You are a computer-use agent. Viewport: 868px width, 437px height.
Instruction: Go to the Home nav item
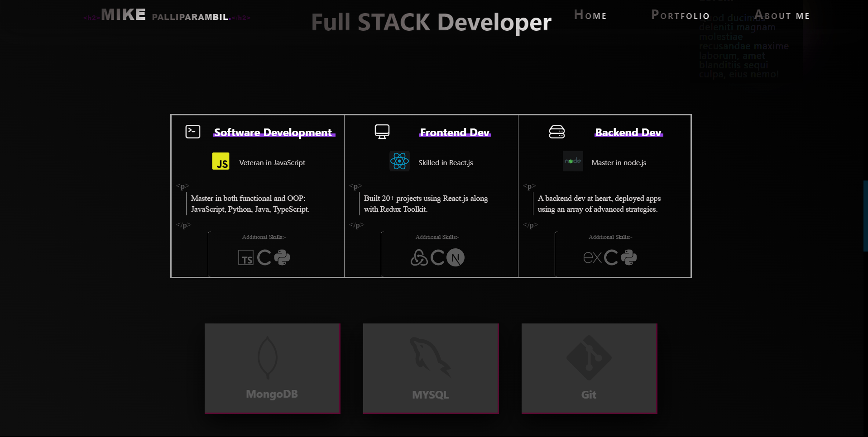click(590, 15)
